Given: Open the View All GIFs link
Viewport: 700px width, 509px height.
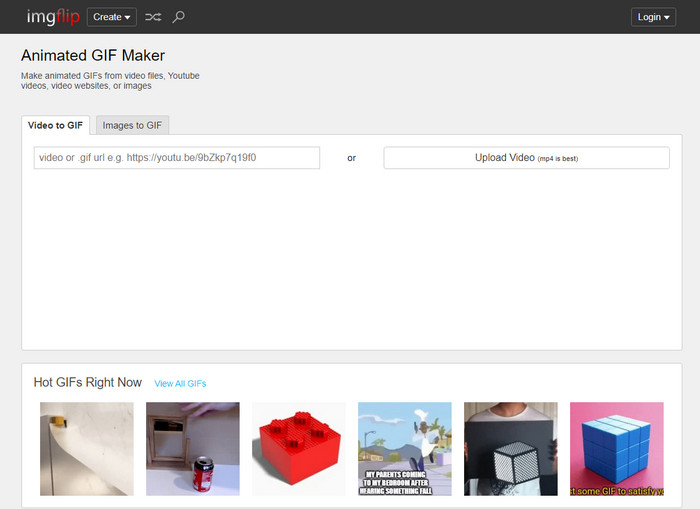Looking at the screenshot, I should pos(180,384).
